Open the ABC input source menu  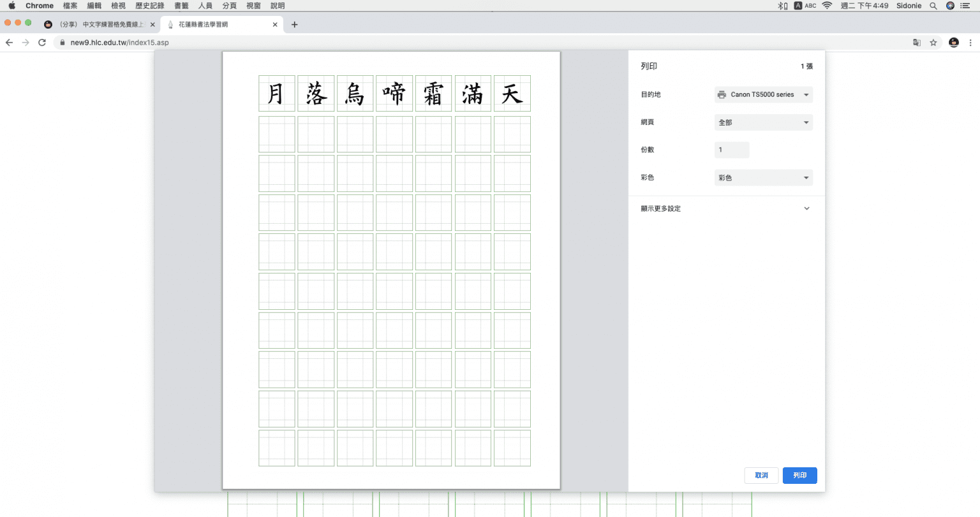(805, 6)
